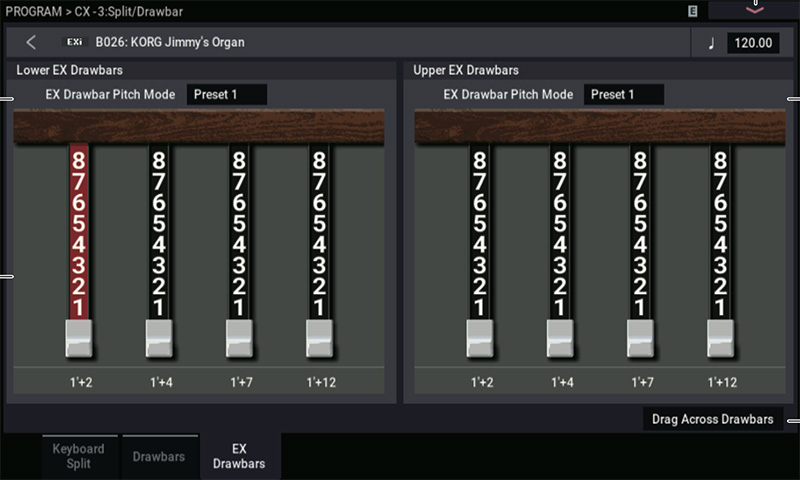Go back with the left arrow icon

31,42
